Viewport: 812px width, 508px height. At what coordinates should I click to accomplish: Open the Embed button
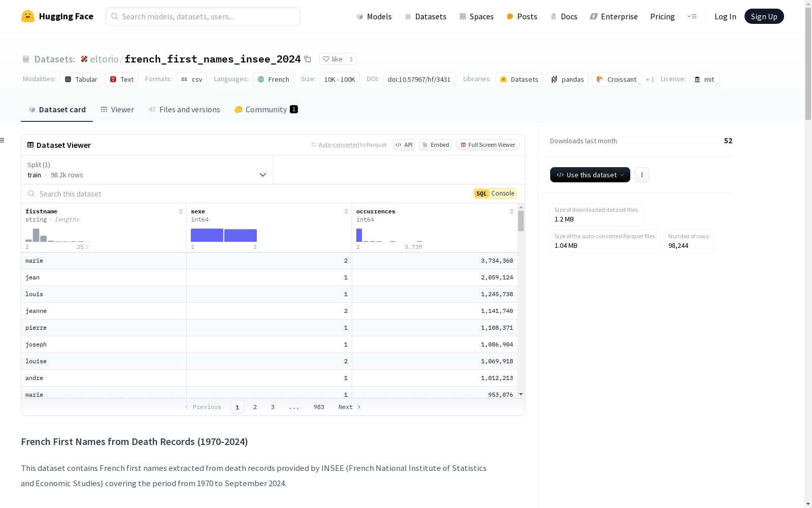(x=435, y=145)
